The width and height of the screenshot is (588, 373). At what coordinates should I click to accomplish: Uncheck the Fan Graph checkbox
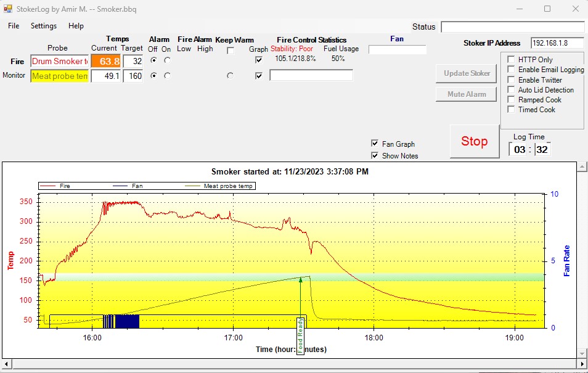tap(375, 144)
